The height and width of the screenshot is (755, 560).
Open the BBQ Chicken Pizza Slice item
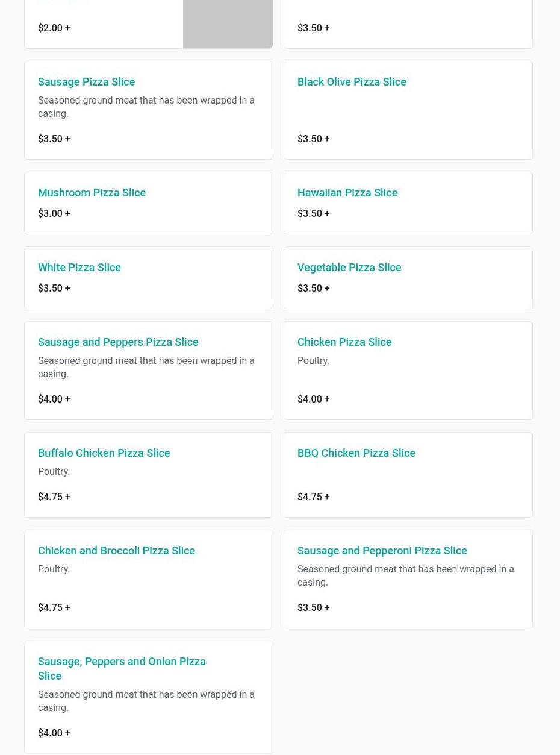click(356, 453)
